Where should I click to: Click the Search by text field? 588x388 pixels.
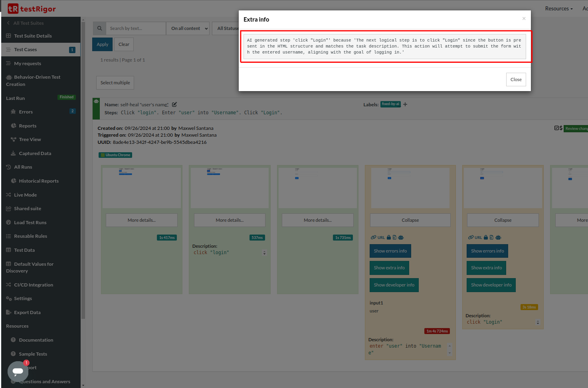[136, 28]
